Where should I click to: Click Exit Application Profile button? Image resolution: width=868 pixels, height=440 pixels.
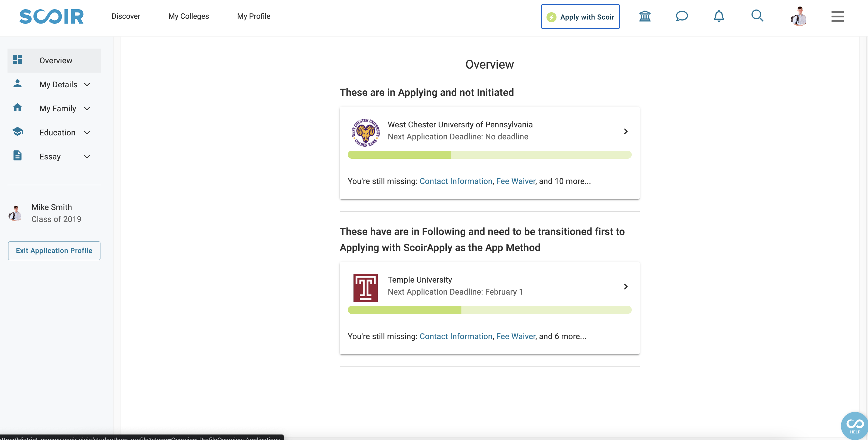[54, 251]
